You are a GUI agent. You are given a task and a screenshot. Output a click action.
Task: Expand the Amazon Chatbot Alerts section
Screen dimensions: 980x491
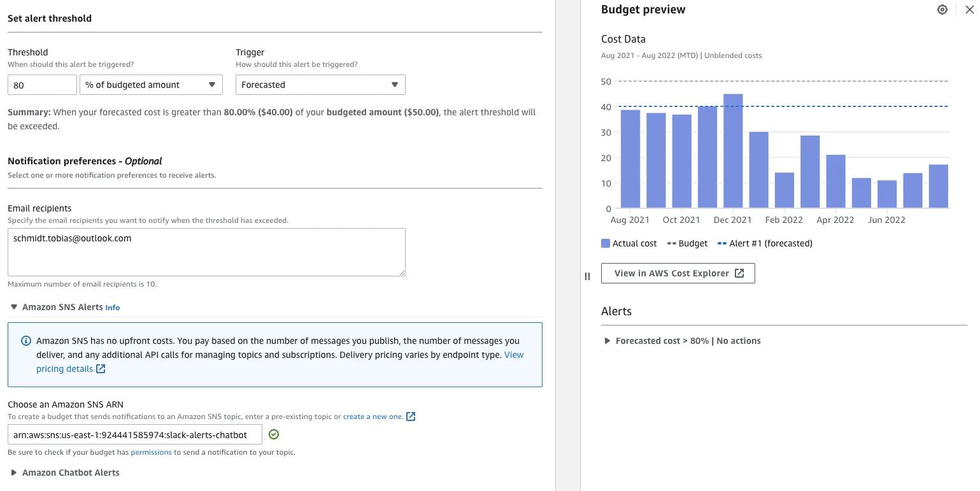coord(14,473)
